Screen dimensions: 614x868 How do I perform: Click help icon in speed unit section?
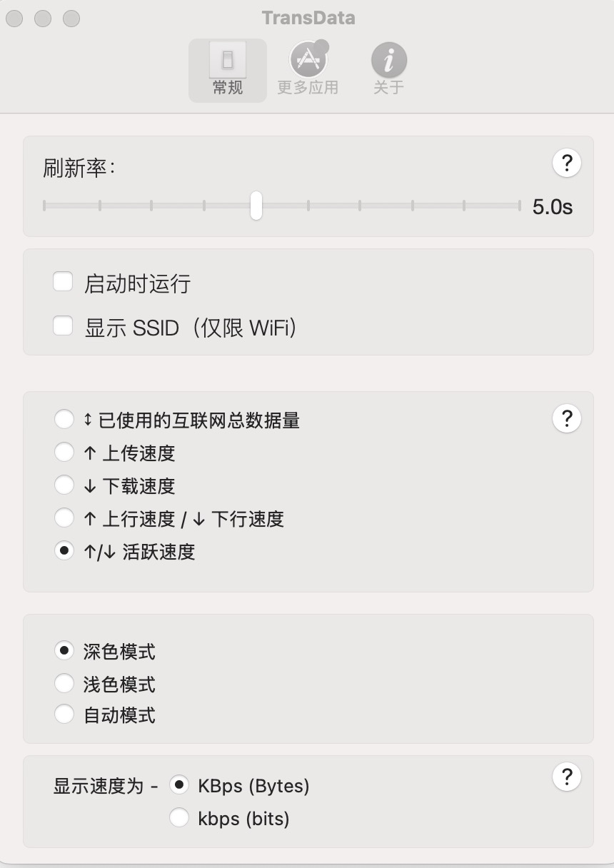(x=567, y=777)
